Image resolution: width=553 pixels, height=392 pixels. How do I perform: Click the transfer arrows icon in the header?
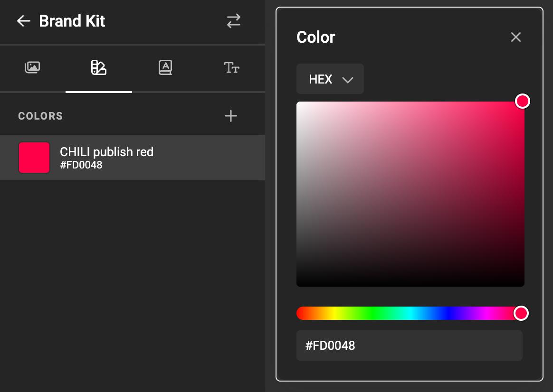point(233,21)
